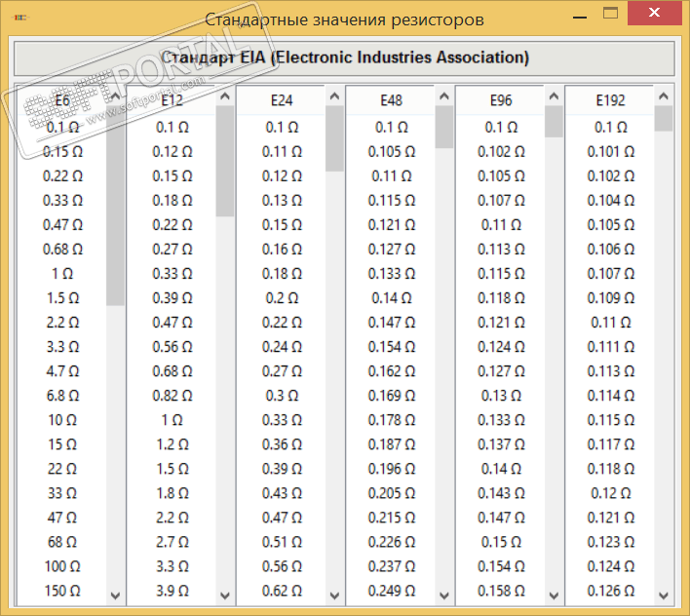Select 2.7 Ω in the E12 list
The image size is (690, 616).
(x=172, y=542)
